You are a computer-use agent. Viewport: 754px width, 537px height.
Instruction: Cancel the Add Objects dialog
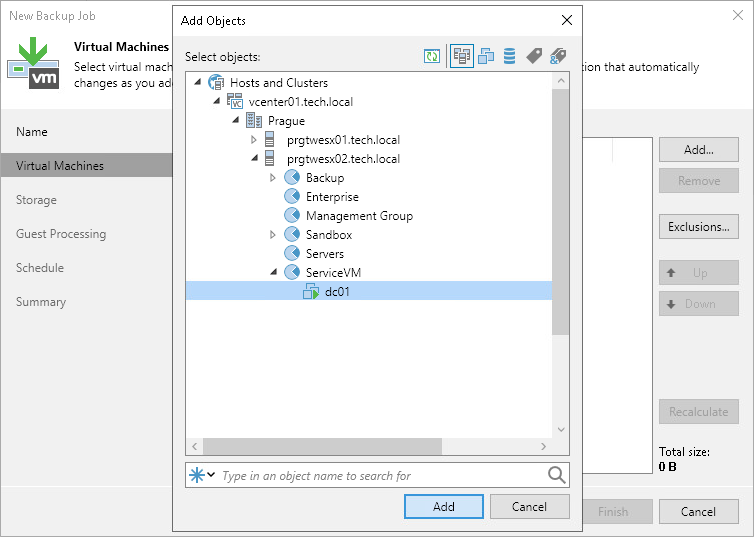[x=529, y=506]
